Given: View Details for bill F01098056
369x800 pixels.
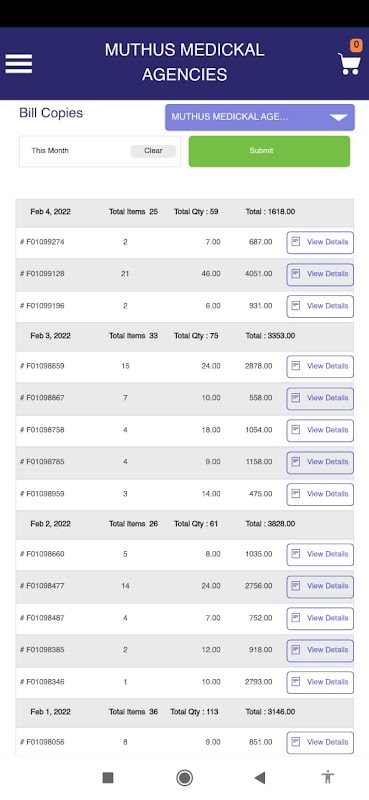Looking at the screenshot, I should [320, 742].
